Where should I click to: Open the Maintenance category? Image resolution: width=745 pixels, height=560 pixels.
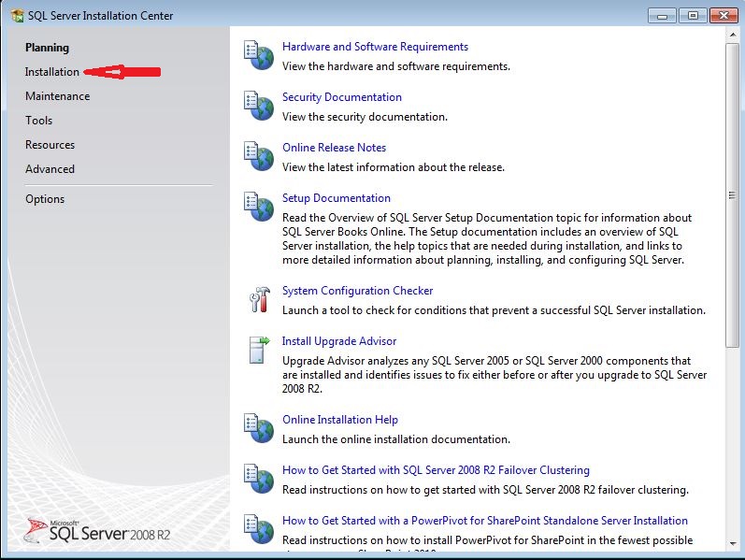tap(58, 96)
